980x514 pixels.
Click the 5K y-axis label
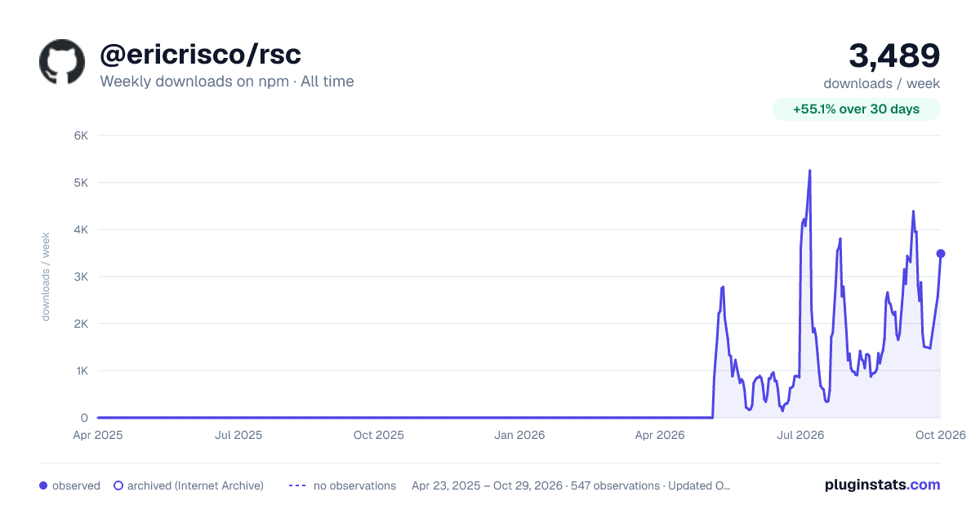[81, 183]
